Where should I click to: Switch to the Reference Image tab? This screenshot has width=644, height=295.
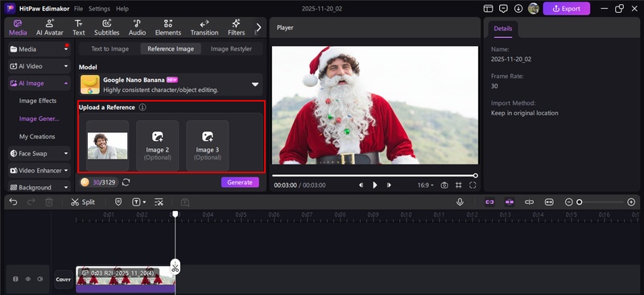click(x=171, y=49)
